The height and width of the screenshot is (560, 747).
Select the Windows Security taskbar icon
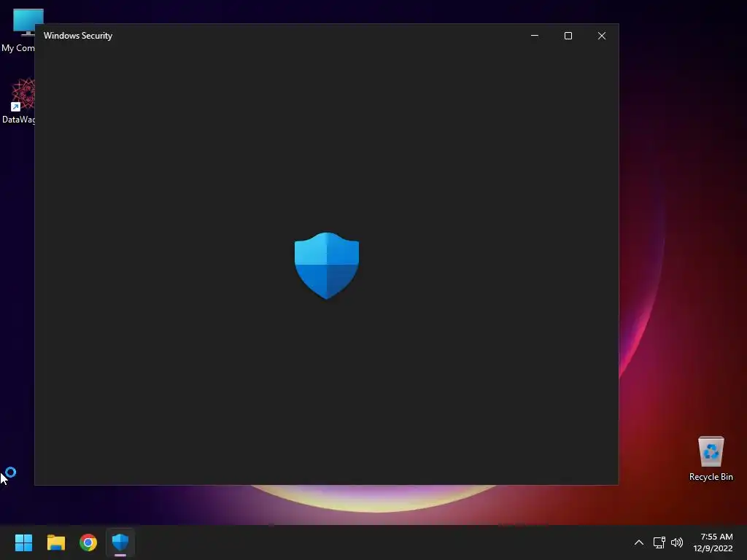(120, 542)
